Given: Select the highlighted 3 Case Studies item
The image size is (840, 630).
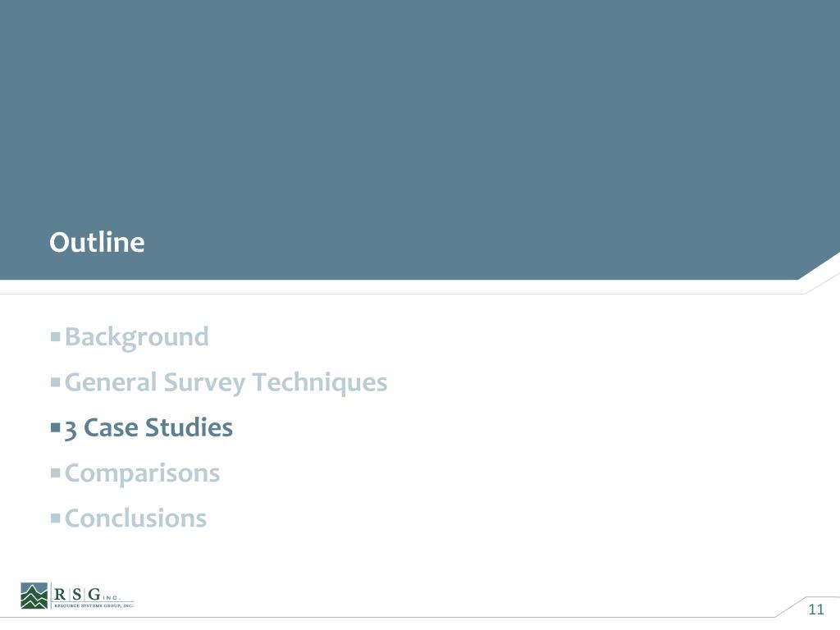Looking at the screenshot, I should tap(148, 428).
